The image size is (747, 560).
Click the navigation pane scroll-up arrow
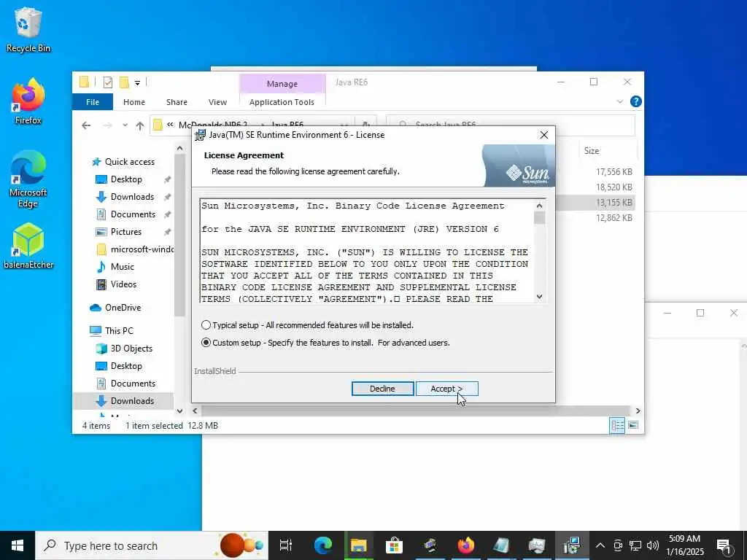pos(179,149)
